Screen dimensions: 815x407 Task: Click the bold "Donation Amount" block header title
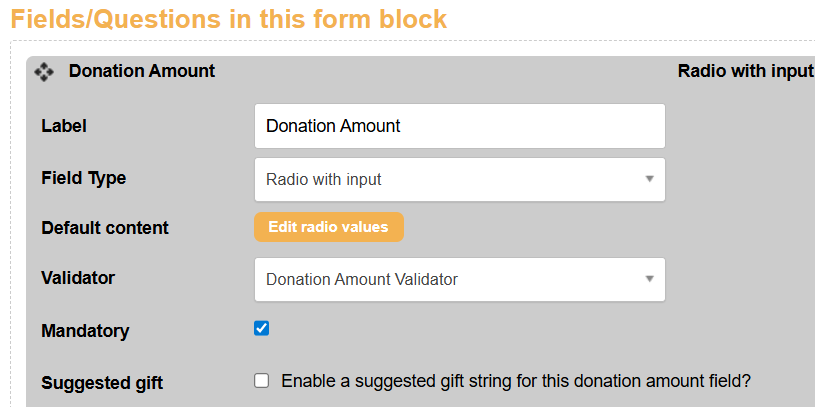pos(142,71)
